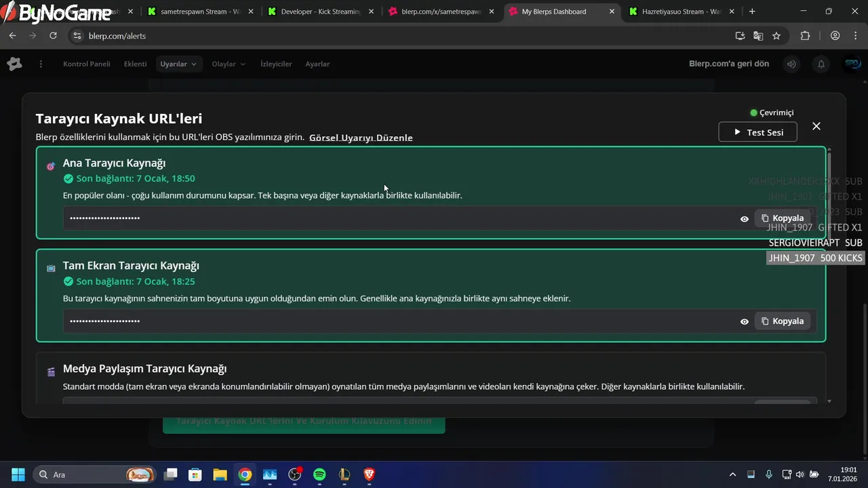Viewport: 868px width, 488px height.
Task: Close the Tarayıcı Kaynak URL'leri dialog
Action: click(816, 126)
